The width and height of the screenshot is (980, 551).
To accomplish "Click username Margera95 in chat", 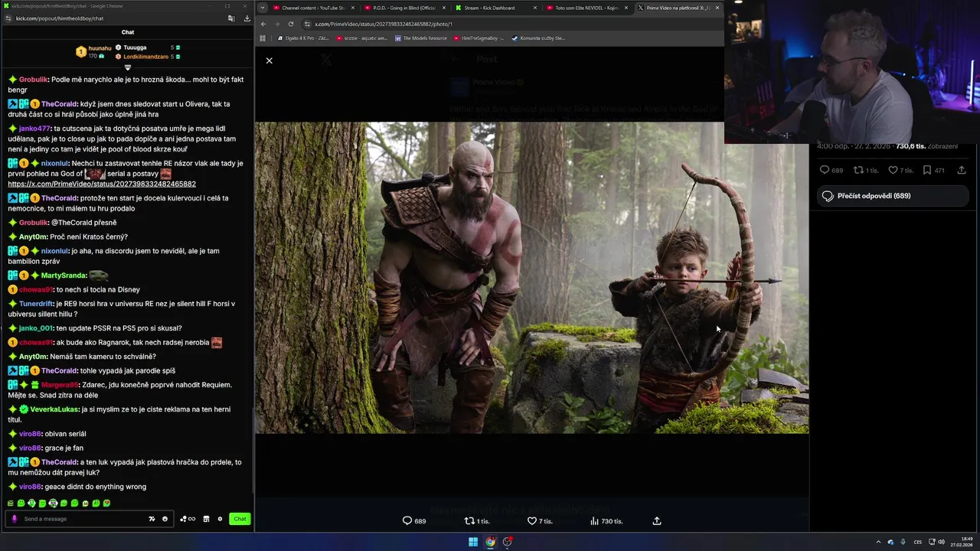I will 60,385.
